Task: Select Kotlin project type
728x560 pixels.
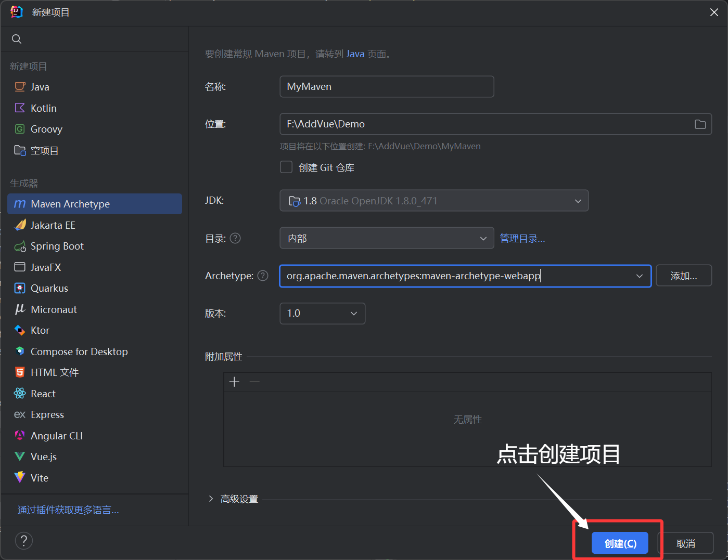Action: (43, 108)
